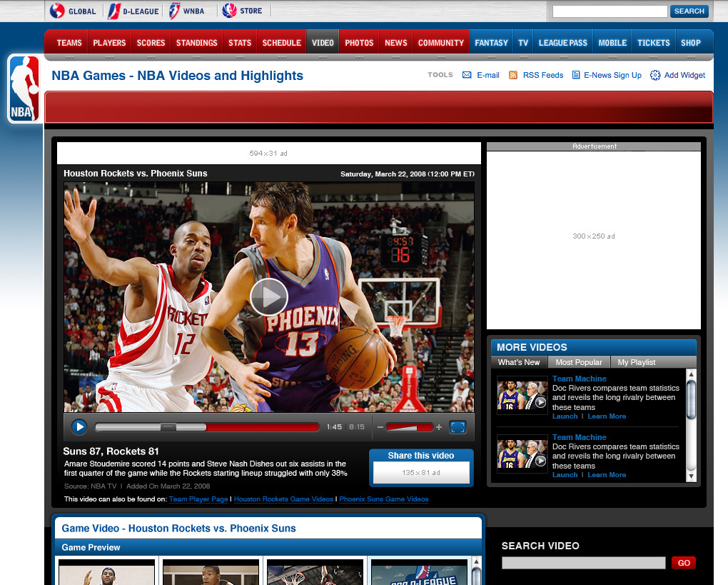Switch to the My Playlist tab
The image size is (728, 585).
635,362
